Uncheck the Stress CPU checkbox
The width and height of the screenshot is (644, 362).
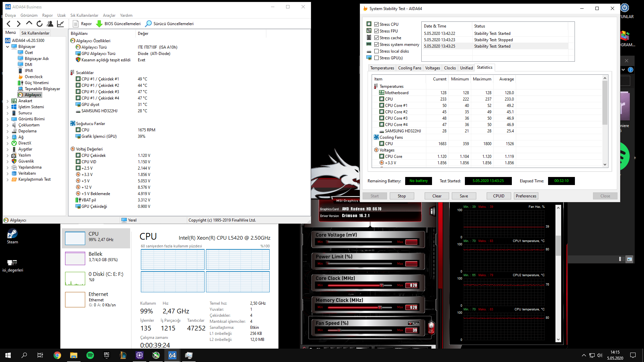377,24
